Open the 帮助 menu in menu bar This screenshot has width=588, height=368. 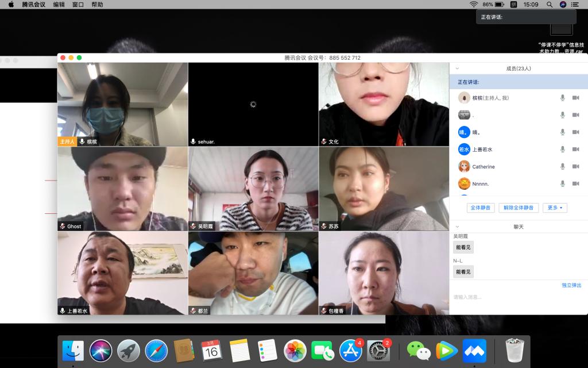[x=97, y=5]
